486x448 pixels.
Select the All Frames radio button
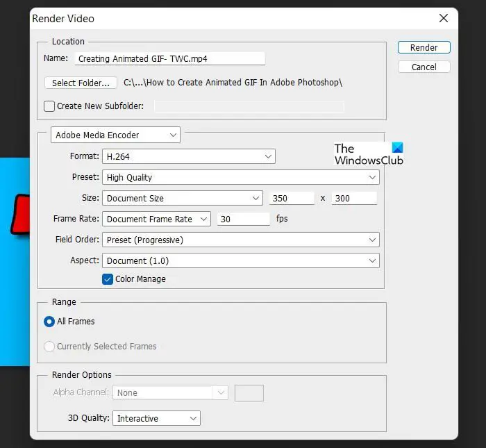point(49,322)
